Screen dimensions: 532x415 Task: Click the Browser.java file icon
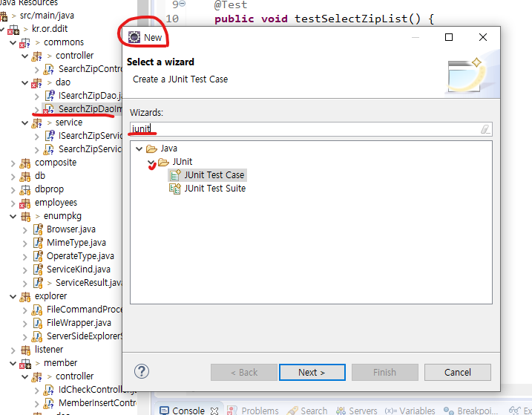[39, 229]
